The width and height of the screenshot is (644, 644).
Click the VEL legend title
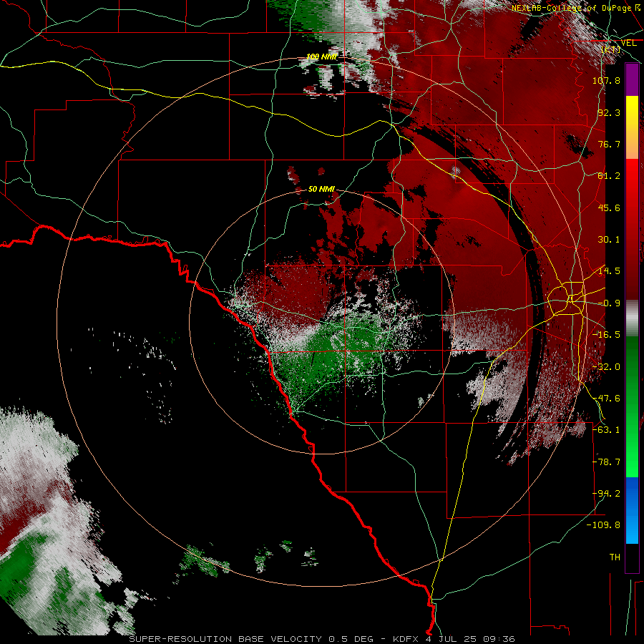(x=628, y=43)
